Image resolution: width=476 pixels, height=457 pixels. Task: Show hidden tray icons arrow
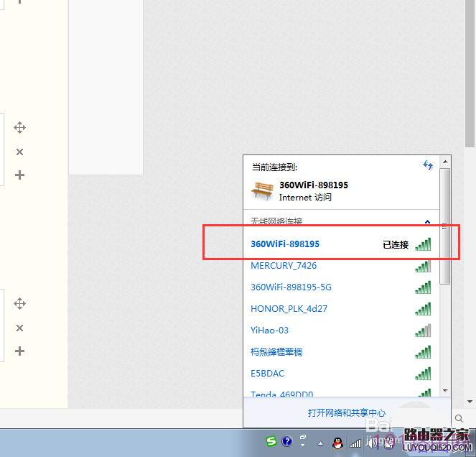321,444
